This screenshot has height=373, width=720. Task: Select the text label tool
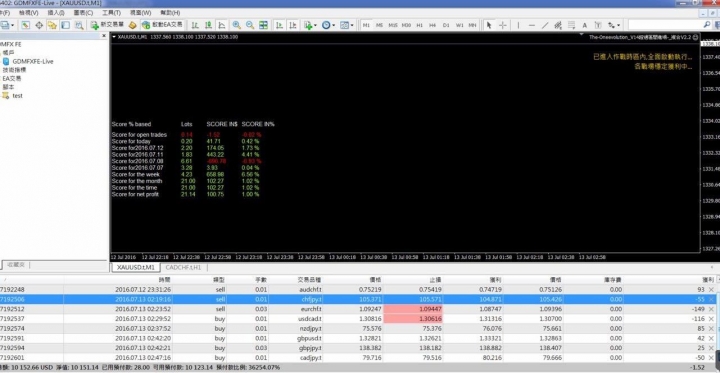click(x=598, y=25)
